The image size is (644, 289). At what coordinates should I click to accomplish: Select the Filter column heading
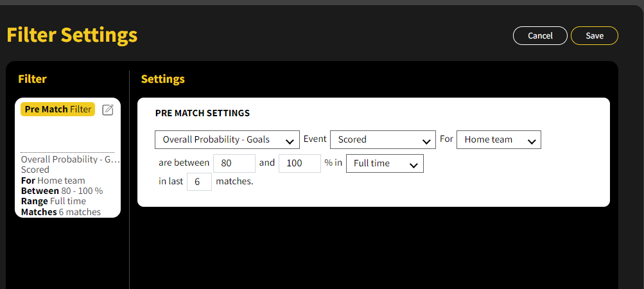(x=32, y=79)
